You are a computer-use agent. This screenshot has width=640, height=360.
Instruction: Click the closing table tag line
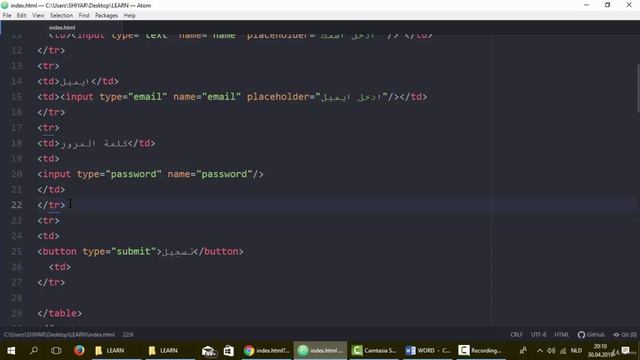coord(60,313)
